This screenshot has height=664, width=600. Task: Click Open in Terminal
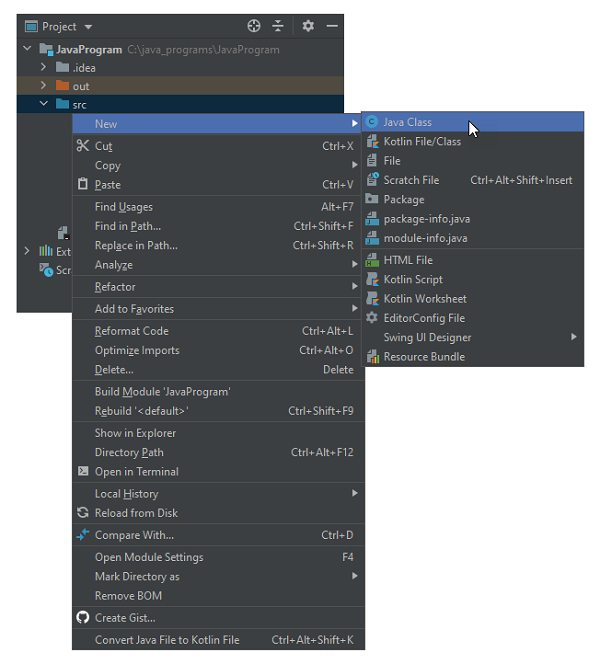click(x=137, y=472)
